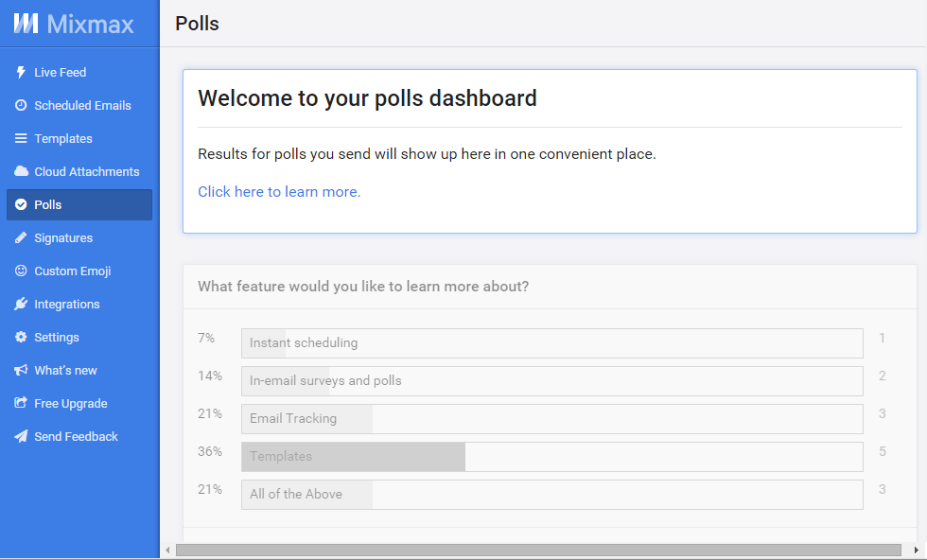Image resolution: width=927 pixels, height=560 pixels.
Task: Click the Templates list icon in sidebar
Action: 21,138
